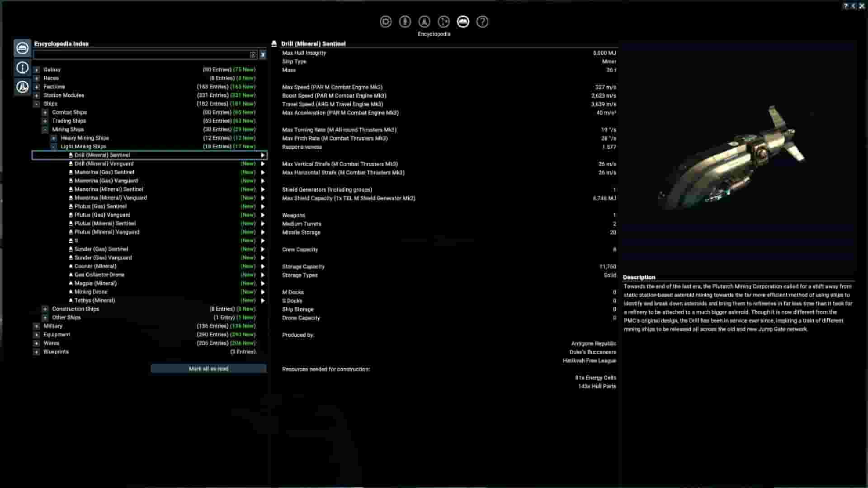Click the Mark all as read button

click(x=208, y=369)
